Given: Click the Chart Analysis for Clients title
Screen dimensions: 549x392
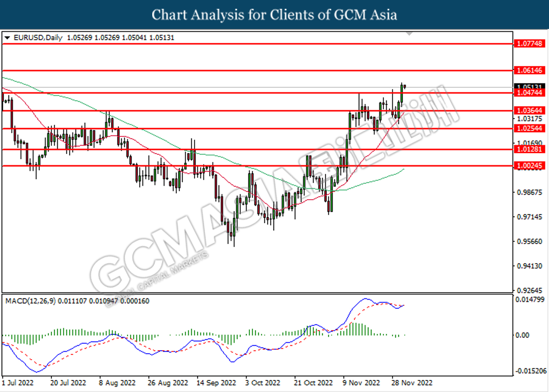Looking at the screenshot, I should [274, 15].
